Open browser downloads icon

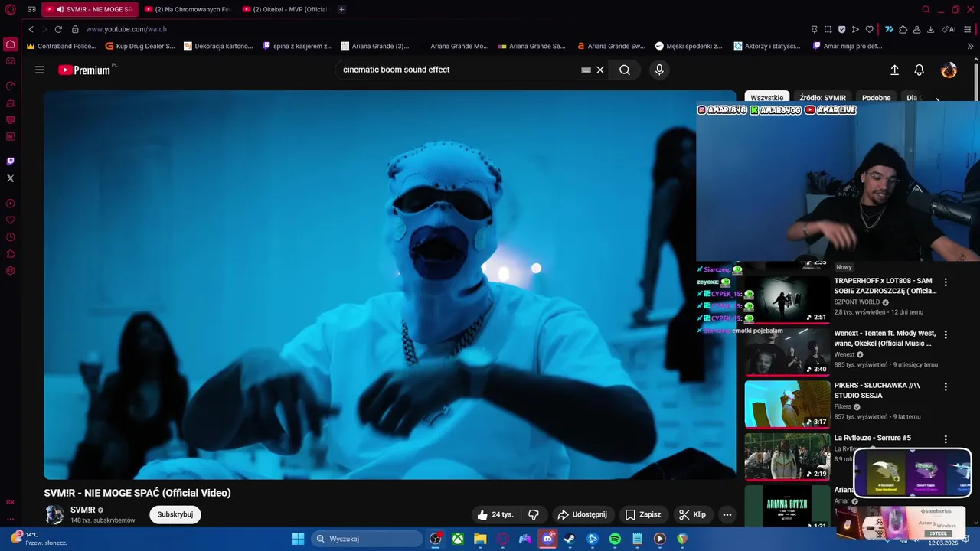(x=930, y=29)
